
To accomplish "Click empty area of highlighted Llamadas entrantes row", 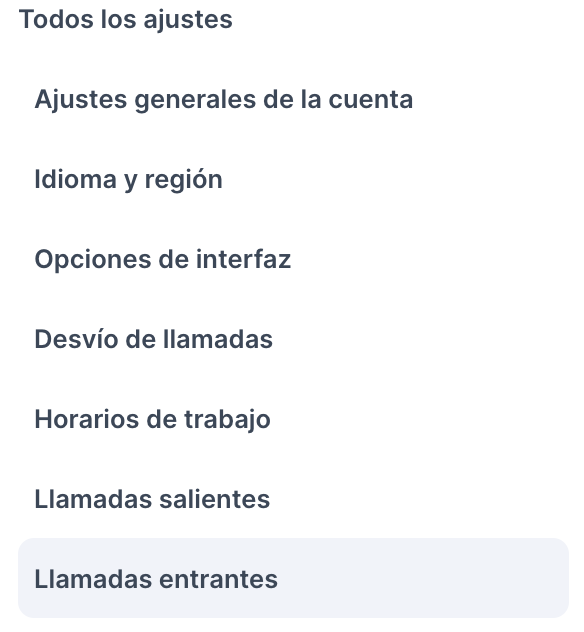I will click(423, 578).
